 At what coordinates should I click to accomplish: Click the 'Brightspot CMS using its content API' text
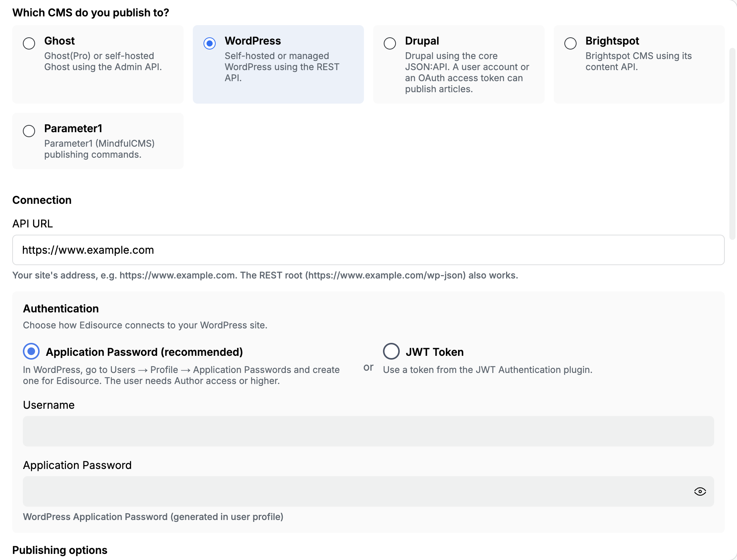pos(639,61)
